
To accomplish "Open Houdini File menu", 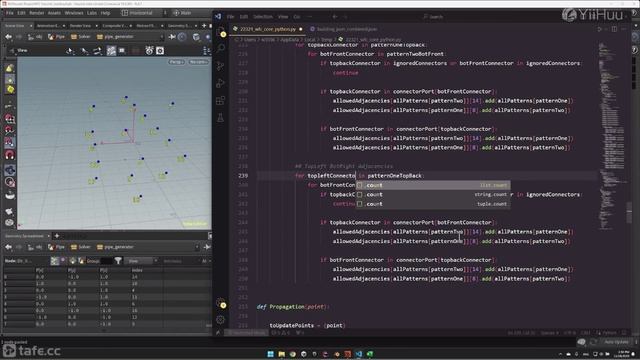I will 9,13.
